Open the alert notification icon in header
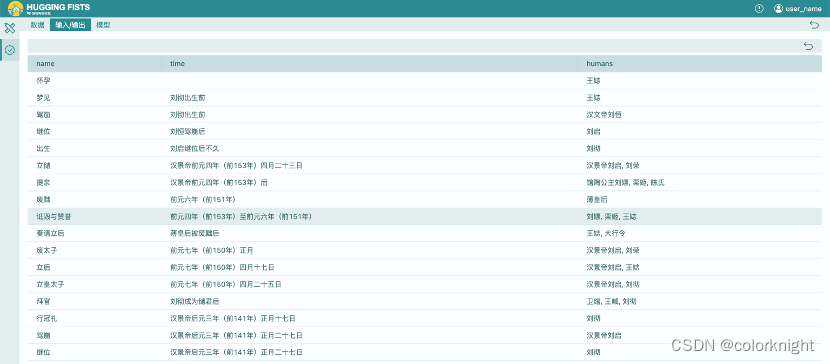Screen dimensions: 830x364 pyautogui.click(x=759, y=8)
